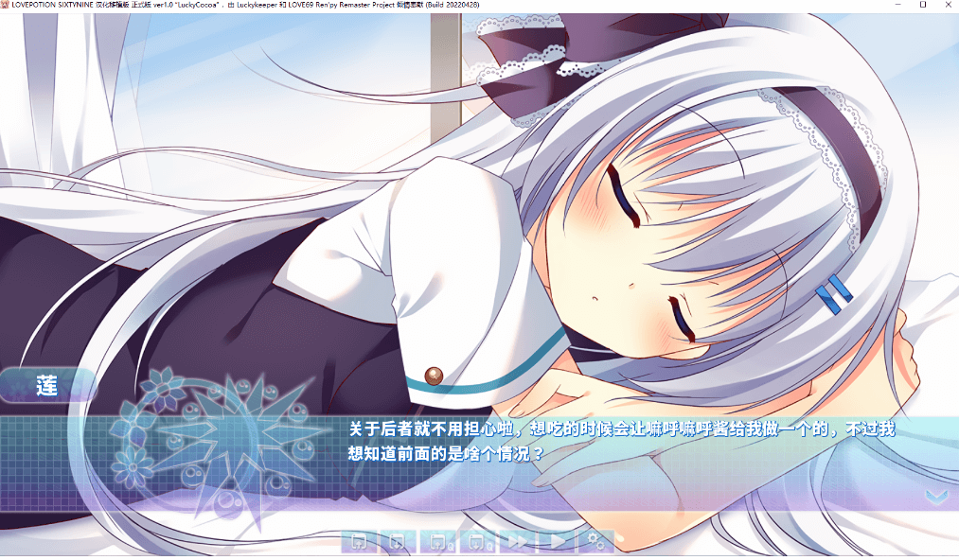Close the visual novel window
This screenshot has width=959, height=560.
pyautogui.click(x=949, y=5)
